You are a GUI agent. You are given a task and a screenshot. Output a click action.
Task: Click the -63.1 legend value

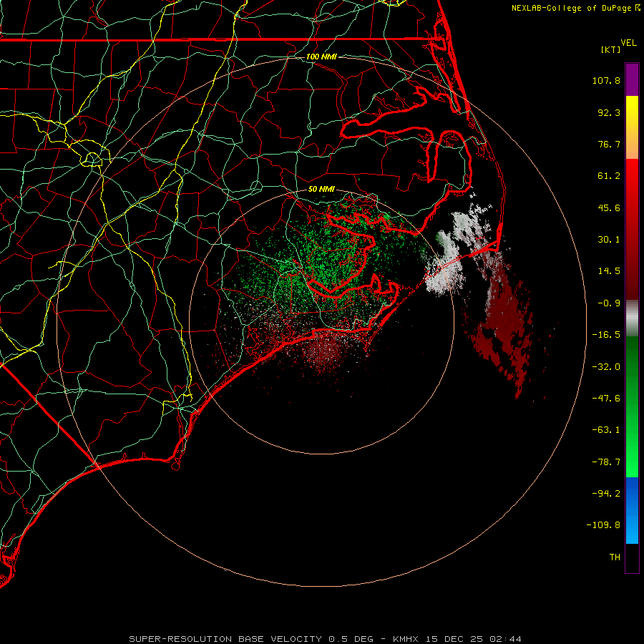click(606, 430)
